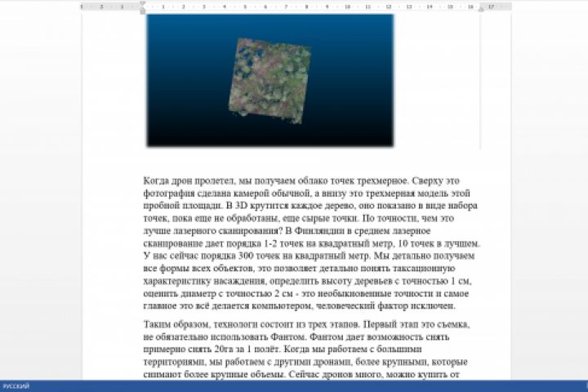Click the line starting 'снимают более крупные объемы'

click(x=301, y=374)
